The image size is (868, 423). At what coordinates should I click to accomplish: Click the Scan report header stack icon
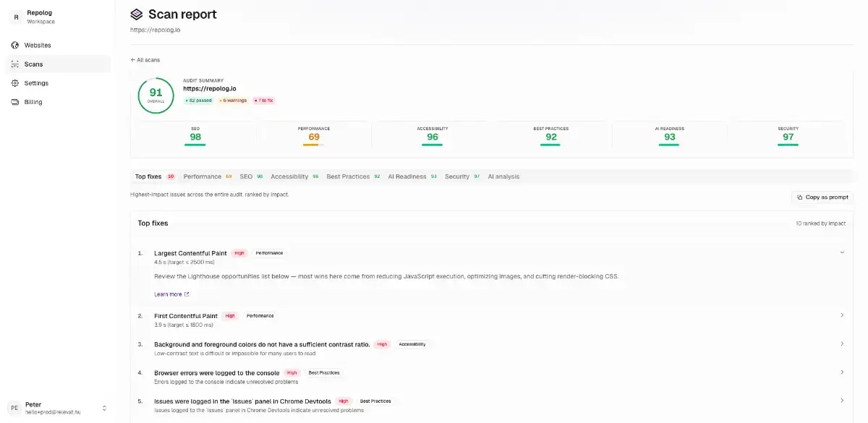tap(137, 14)
